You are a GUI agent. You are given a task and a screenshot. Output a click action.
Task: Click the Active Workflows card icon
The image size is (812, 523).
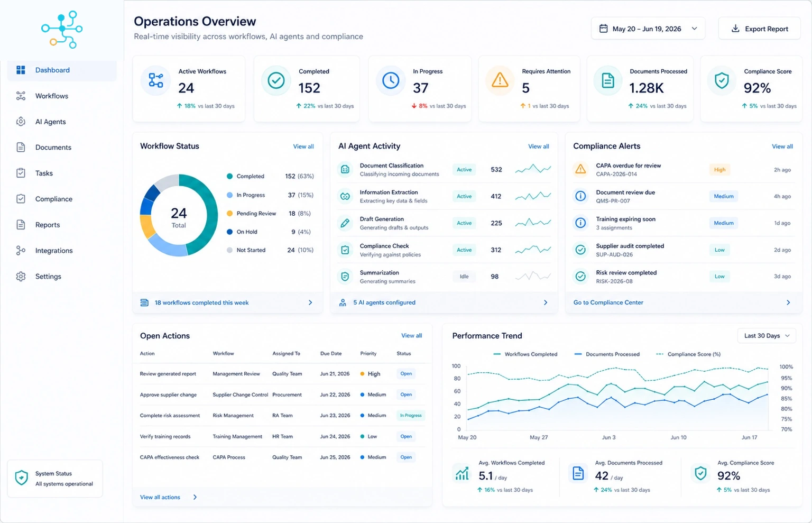click(x=156, y=80)
